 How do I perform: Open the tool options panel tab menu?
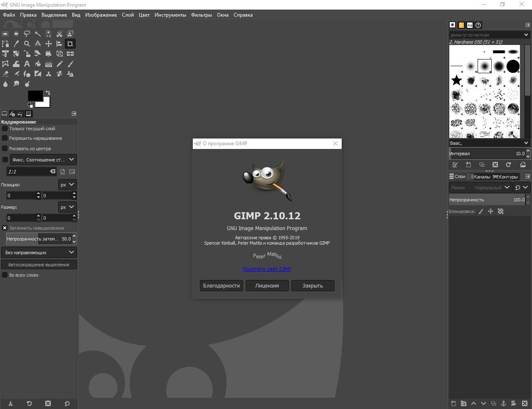point(74,114)
